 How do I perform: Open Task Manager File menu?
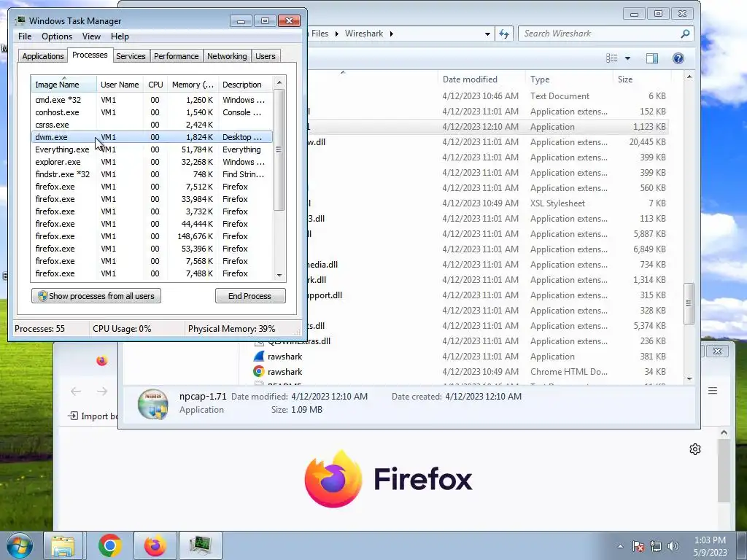[25, 36]
